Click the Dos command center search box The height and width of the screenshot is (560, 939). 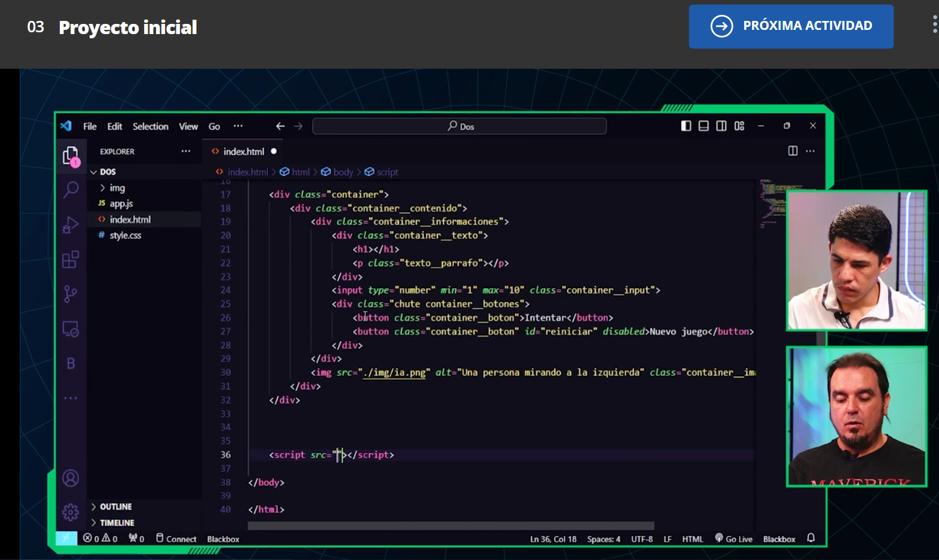click(459, 126)
